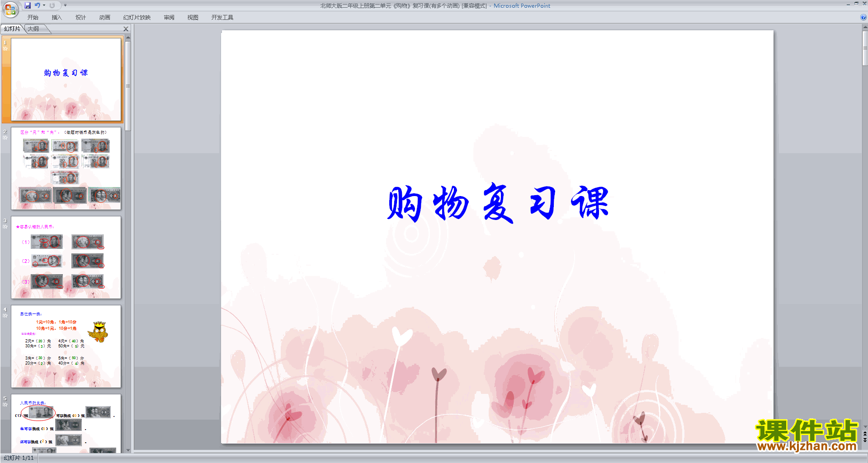
Task: Click the Save icon in quick access toolbar
Action: [x=28, y=5]
